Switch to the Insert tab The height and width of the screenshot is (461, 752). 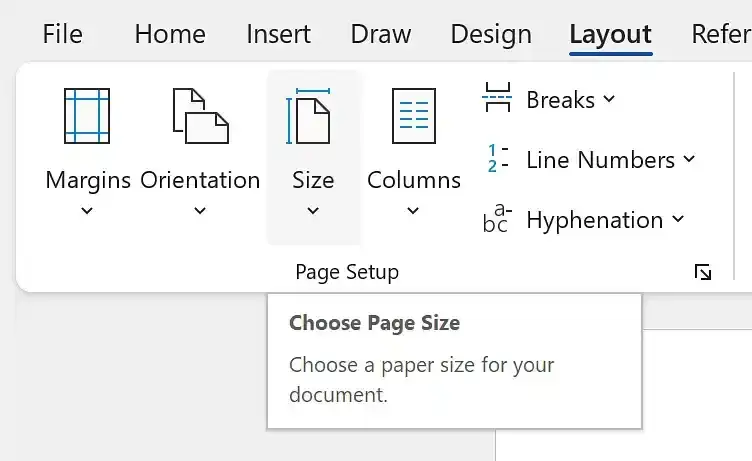278,34
